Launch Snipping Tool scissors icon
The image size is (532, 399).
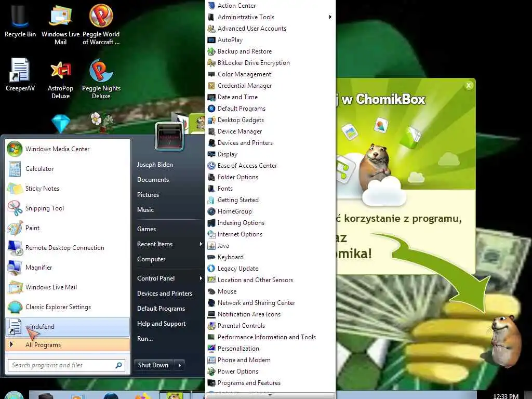pos(15,208)
